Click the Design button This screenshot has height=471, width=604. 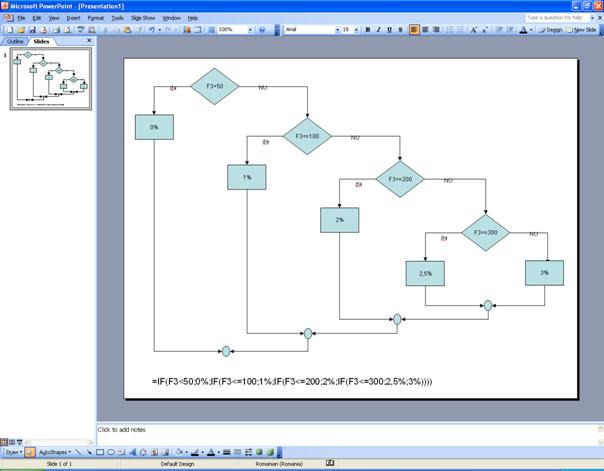(552, 30)
